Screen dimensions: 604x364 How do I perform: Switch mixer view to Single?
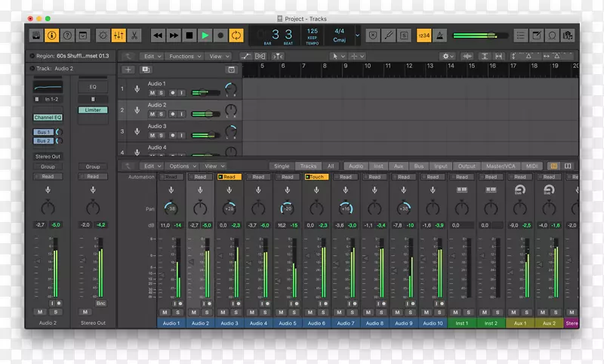point(282,166)
